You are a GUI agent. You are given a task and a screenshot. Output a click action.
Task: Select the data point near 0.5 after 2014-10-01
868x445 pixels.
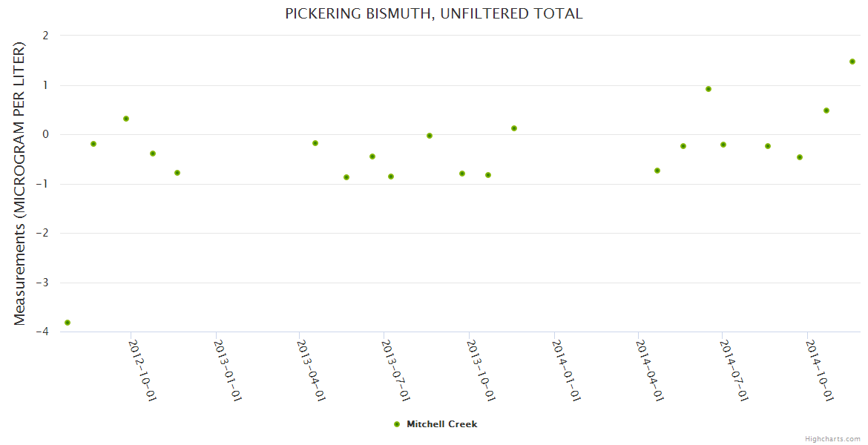(826, 111)
